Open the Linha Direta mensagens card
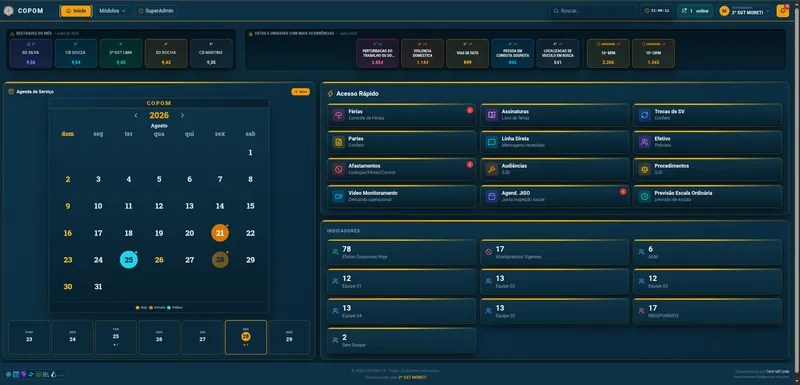Viewport: 800px width, 385px height. coord(555,142)
